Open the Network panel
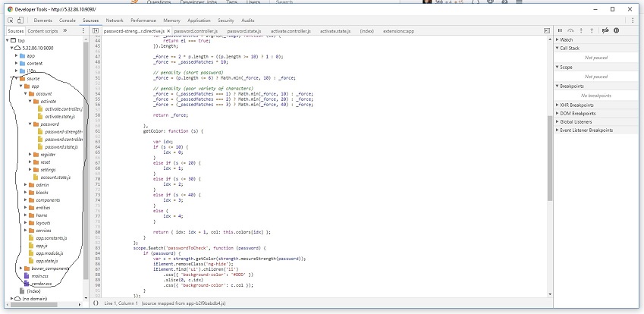 click(115, 20)
